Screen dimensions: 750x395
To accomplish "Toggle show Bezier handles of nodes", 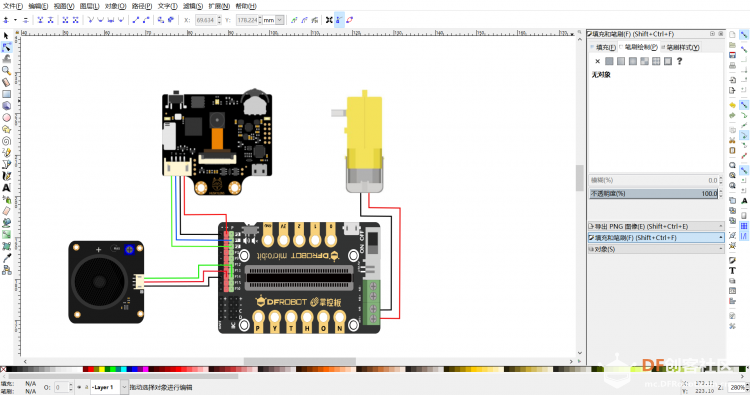I will 339,20.
